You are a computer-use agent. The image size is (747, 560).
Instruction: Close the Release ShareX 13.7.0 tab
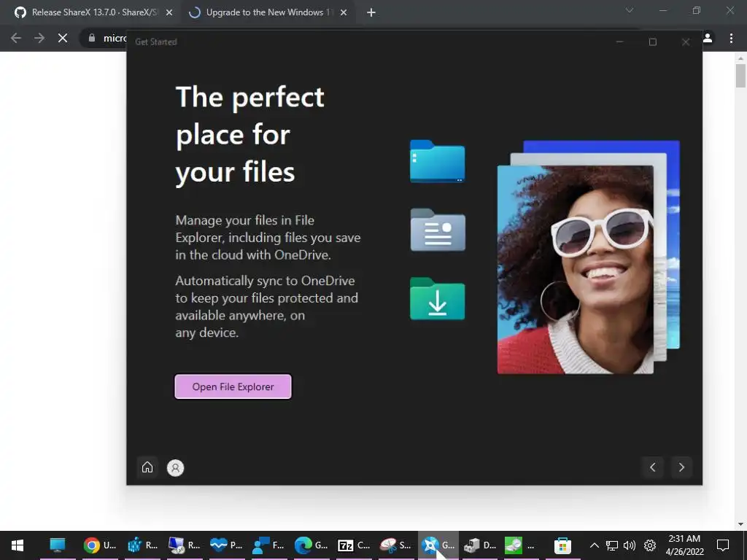coord(169,13)
